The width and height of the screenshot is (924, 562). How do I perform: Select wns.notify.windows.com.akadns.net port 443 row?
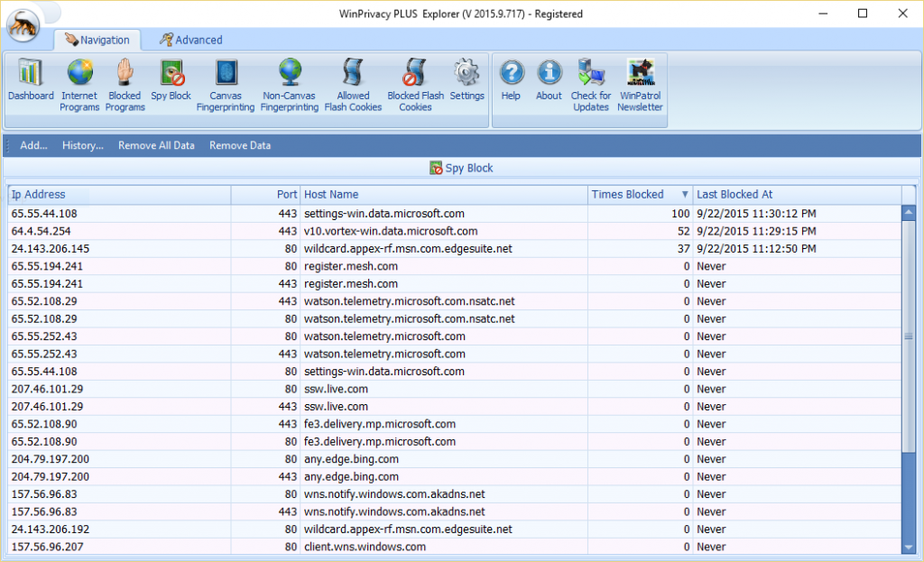(x=455, y=511)
